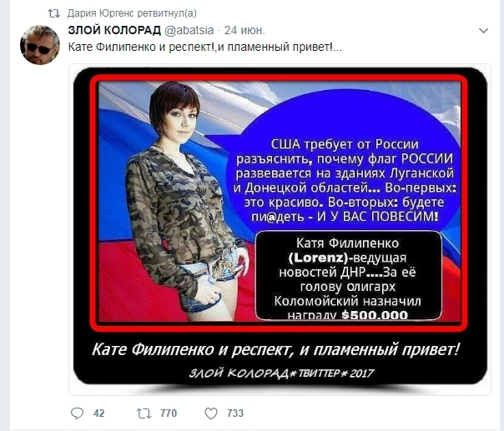This screenshot has height=431, width=504.
Task: Click the retweet arrows icon below the image
Action: [144, 413]
